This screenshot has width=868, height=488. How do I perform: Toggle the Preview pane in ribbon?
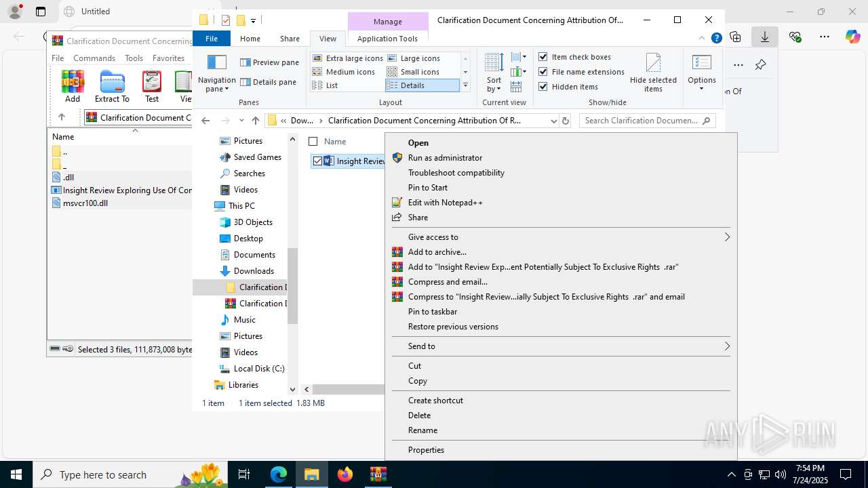(269, 62)
